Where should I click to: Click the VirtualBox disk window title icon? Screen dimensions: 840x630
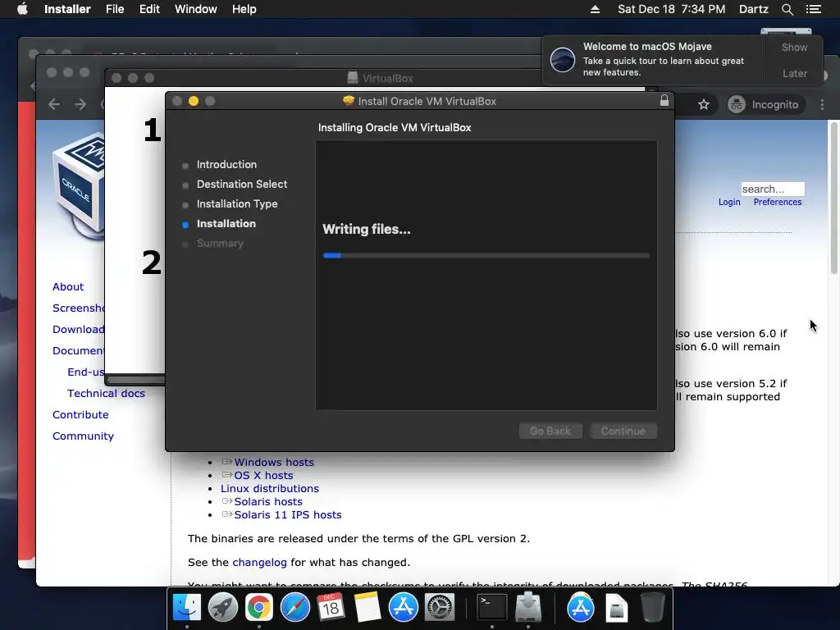point(353,78)
